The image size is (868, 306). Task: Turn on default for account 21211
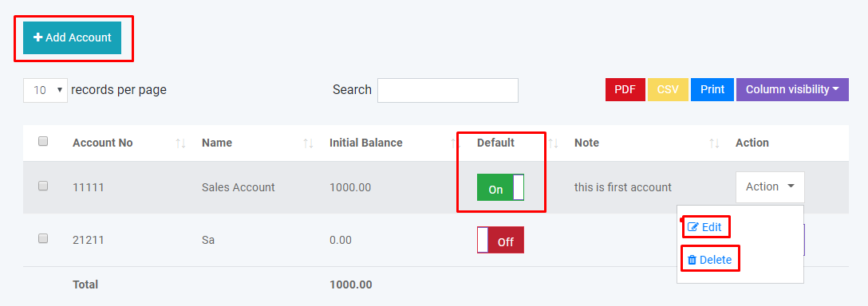tap(500, 240)
